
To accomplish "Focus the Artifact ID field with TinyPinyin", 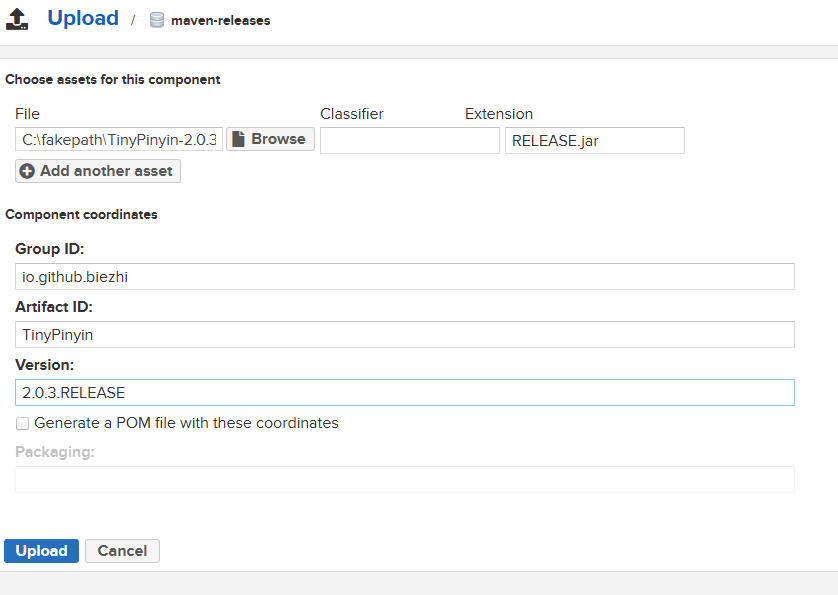I will tap(404, 335).
